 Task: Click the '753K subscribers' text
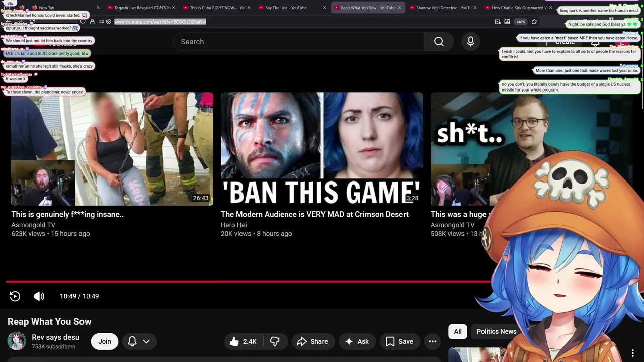pyautogui.click(x=53, y=347)
